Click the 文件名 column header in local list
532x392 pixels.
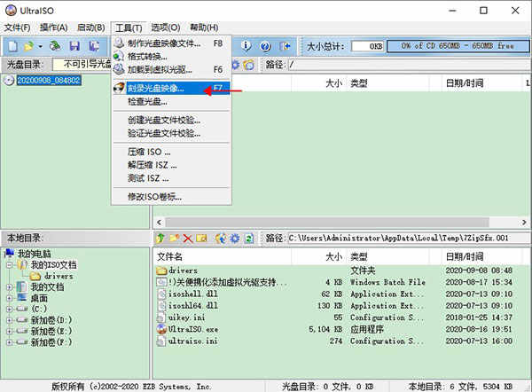point(223,257)
